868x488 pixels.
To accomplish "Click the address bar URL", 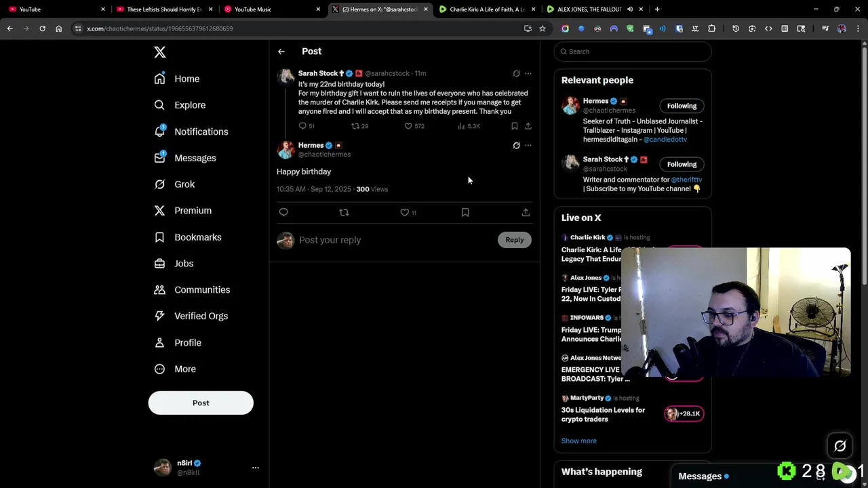I will click(x=160, y=28).
